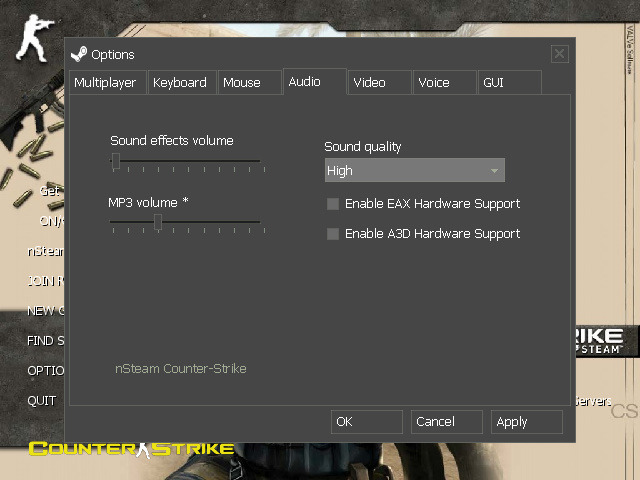Select QUIT in the main menu
Screen dimensions: 640x480
coord(42,401)
